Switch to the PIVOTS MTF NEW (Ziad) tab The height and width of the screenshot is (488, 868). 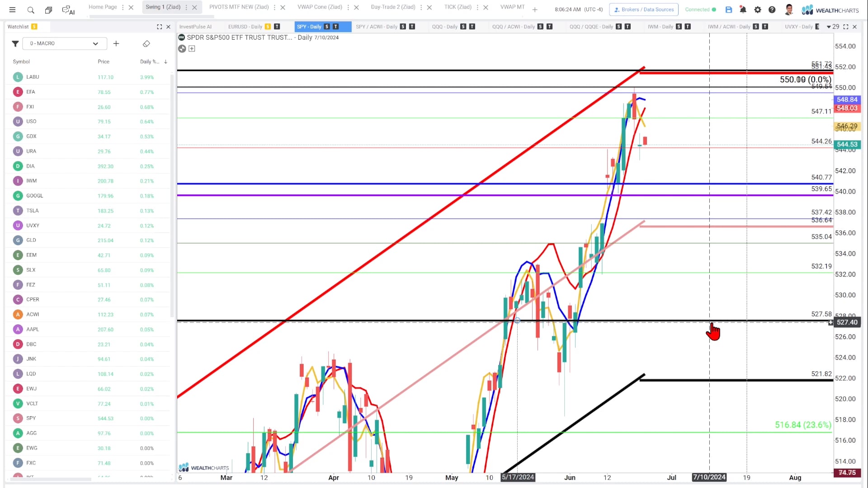pos(239,7)
